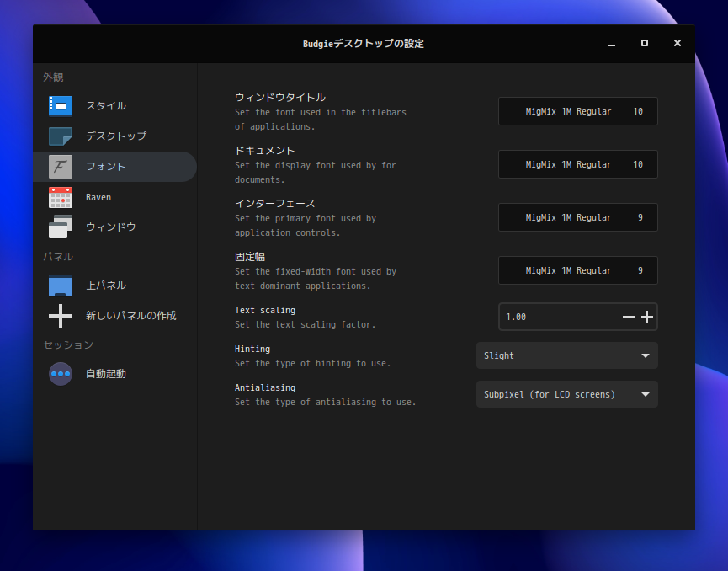Click 'Set the type of antialiasing to use.' text
728x571 pixels.
[x=326, y=402]
